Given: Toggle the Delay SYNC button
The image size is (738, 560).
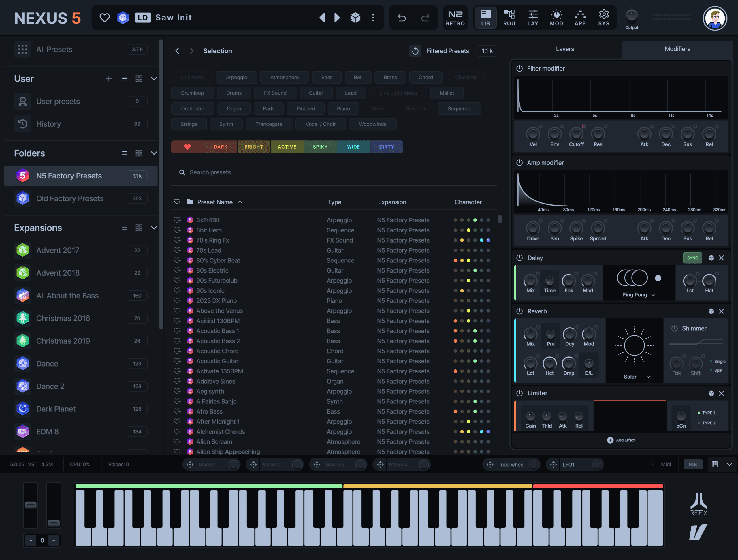Looking at the screenshot, I should click(x=692, y=258).
